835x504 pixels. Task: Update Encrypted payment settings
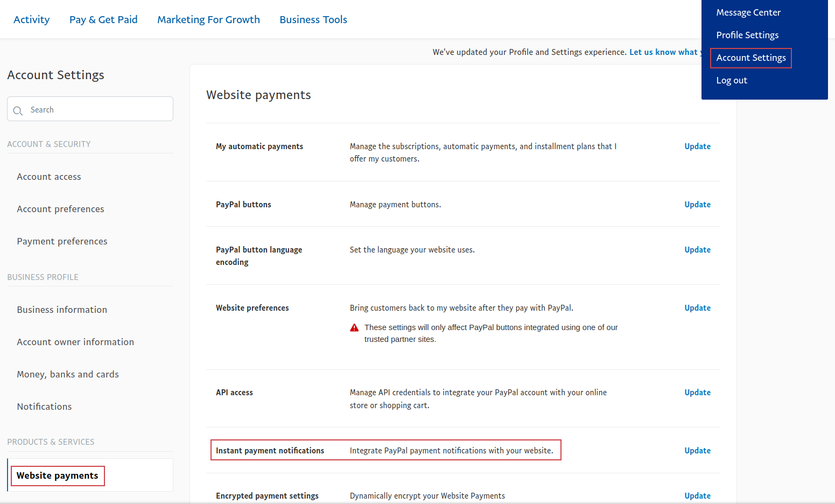pos(697,496)
